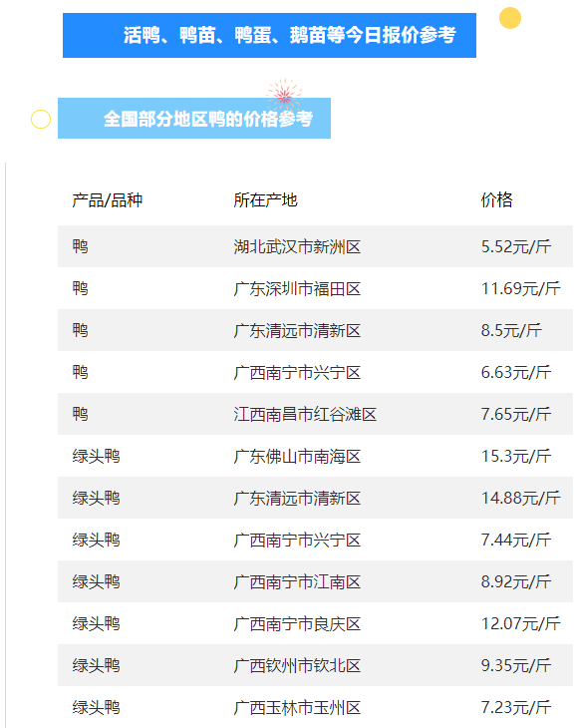The width and height of the screenshot is (576, 728).
Task: Select the 价格 column header
Action: pyautogui.click(x=496, y=200)
